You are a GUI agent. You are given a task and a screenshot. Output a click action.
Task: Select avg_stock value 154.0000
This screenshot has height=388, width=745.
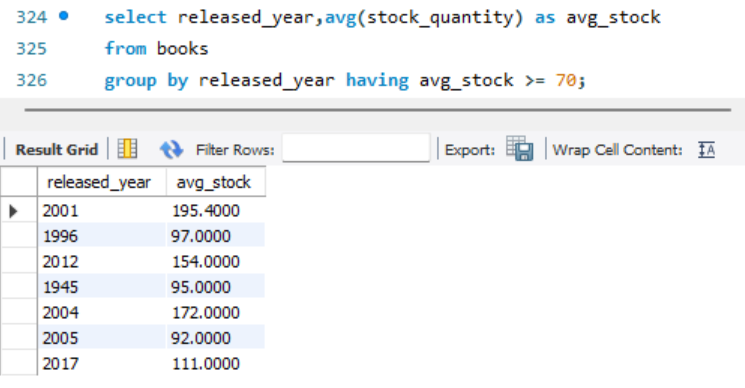(216, 262)
